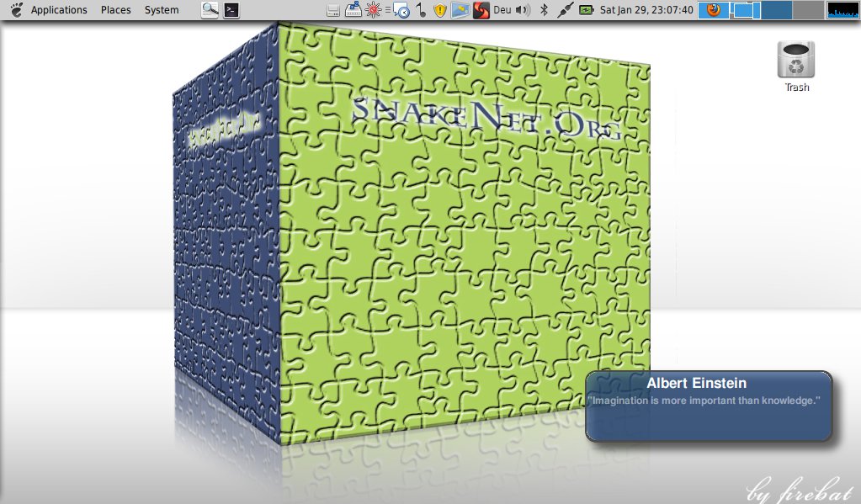
Task: Select the Trash desktop icon
Action: [796, 66]
